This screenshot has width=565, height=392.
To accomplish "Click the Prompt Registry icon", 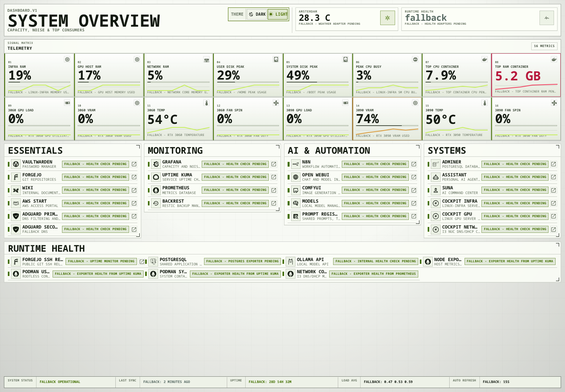I will 295,216.
